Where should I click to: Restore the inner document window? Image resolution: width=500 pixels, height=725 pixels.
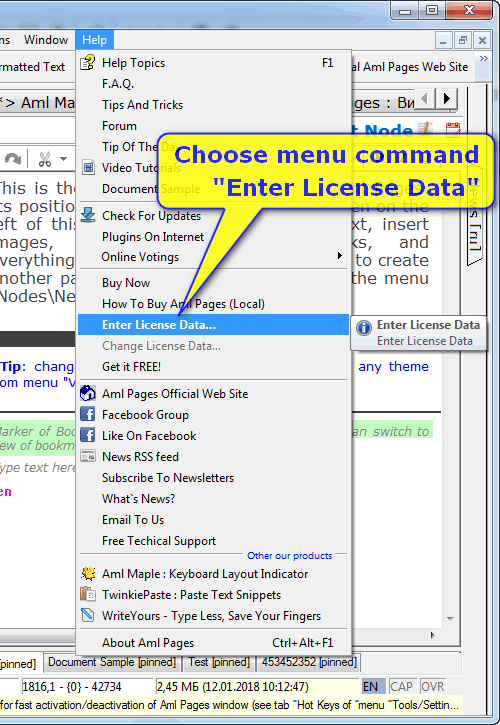click(463, 40)
